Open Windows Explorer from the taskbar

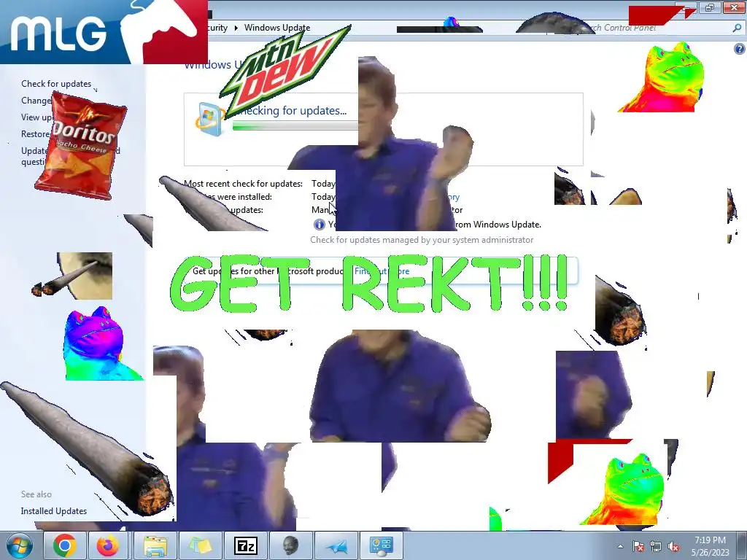click(155, 545)
